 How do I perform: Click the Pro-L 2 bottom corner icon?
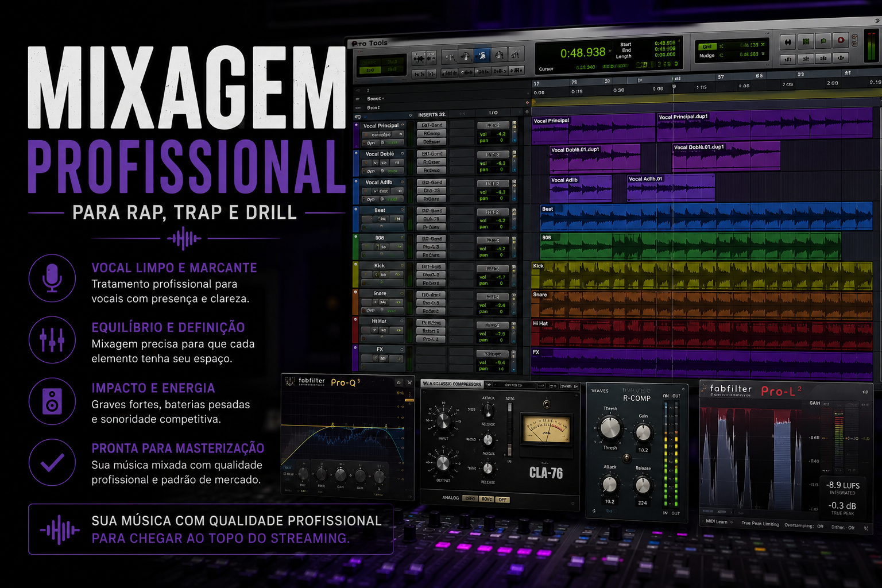point(866,528)
